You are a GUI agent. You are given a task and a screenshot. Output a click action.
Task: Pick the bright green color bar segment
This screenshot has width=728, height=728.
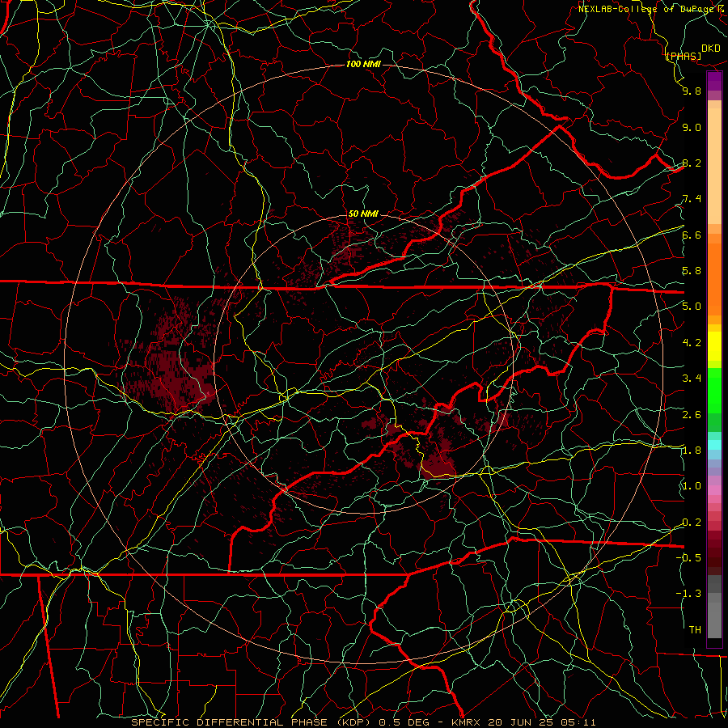(x=714, y=390)
